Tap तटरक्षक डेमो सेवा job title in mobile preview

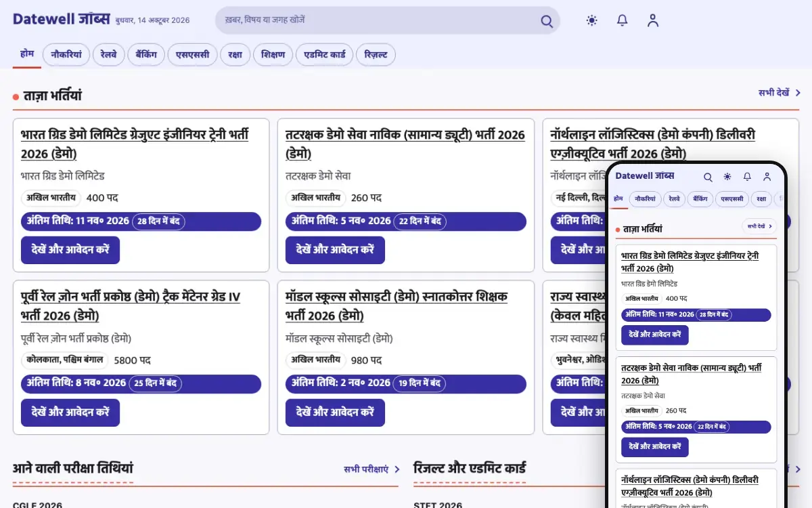pos(691,374)
